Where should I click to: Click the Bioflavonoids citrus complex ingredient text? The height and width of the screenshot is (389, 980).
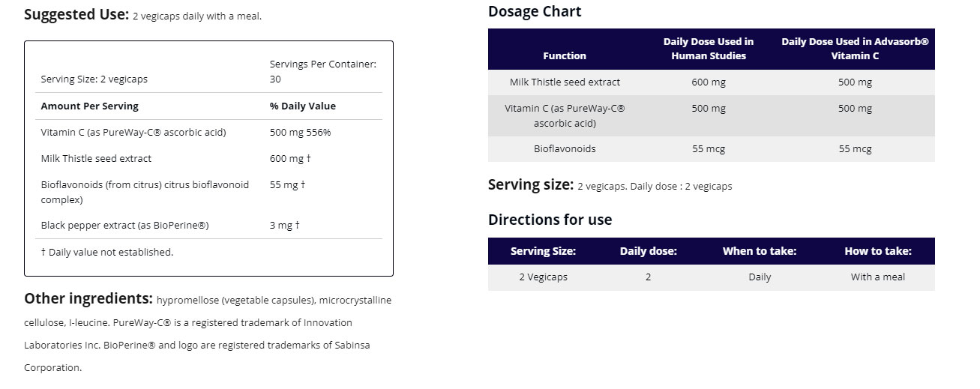145,192
